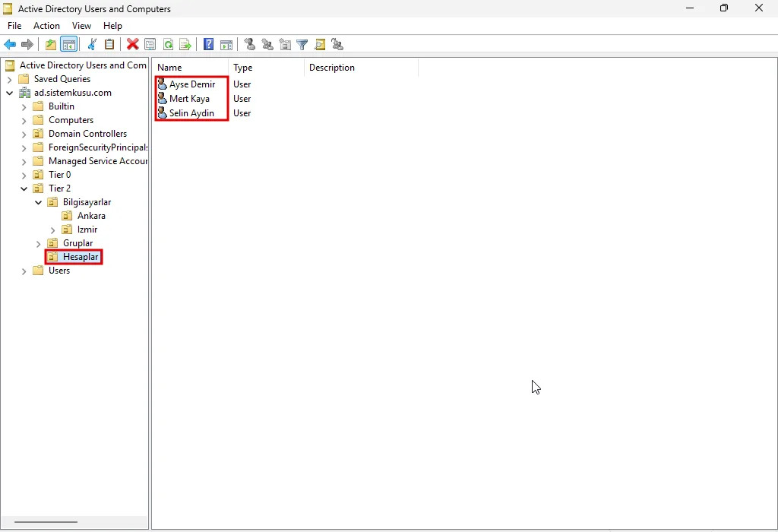Expand the Izmir OU

pos(52,230)
